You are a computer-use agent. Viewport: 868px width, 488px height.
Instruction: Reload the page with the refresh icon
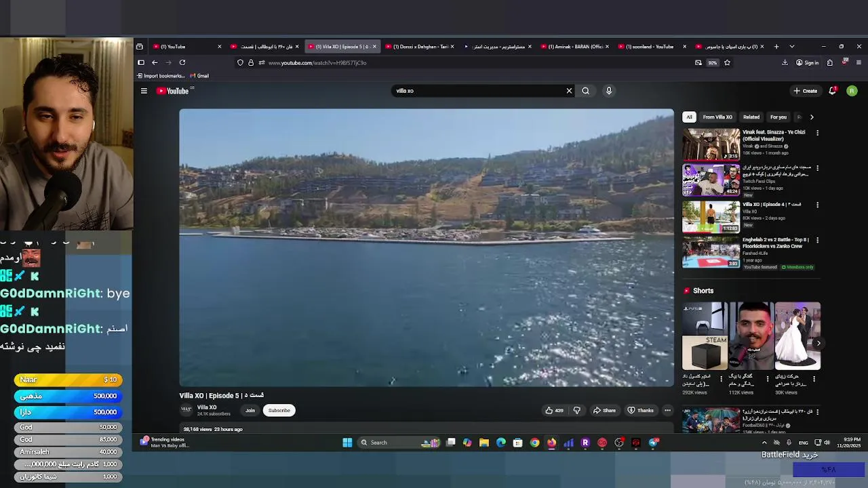click(182, 62)
